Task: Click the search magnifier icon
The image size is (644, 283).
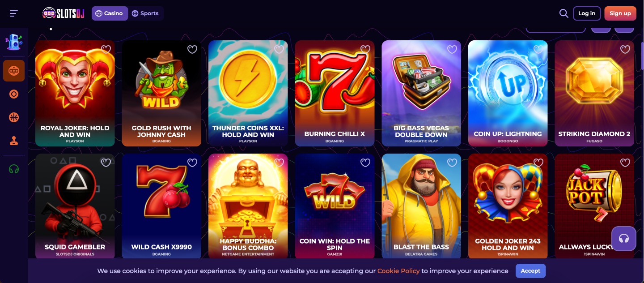Action: coord(563,13)
